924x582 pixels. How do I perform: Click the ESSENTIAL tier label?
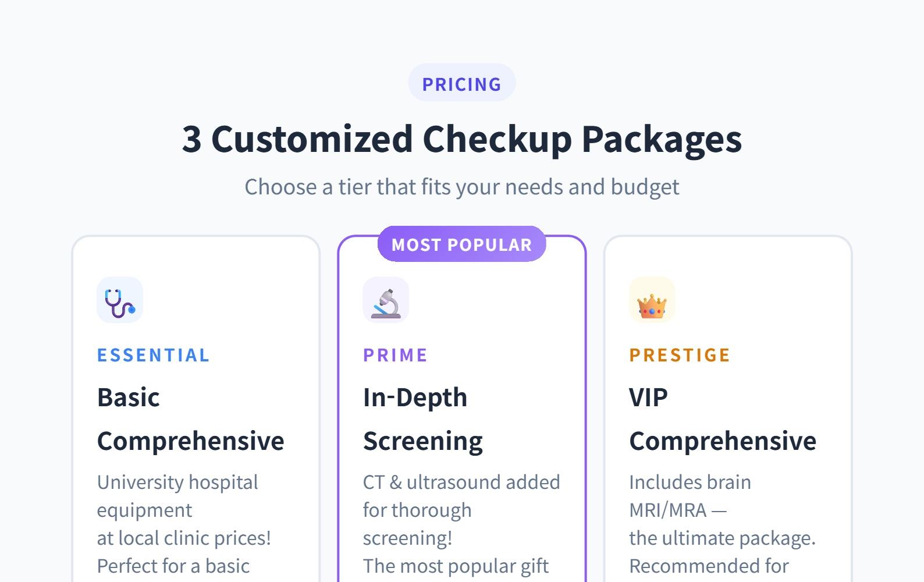153,355
